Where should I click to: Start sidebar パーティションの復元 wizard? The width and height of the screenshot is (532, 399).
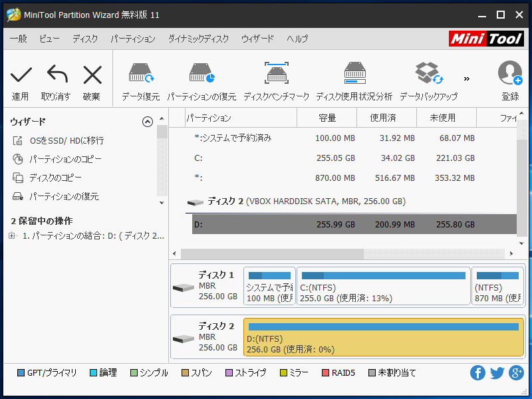(55, 196)
